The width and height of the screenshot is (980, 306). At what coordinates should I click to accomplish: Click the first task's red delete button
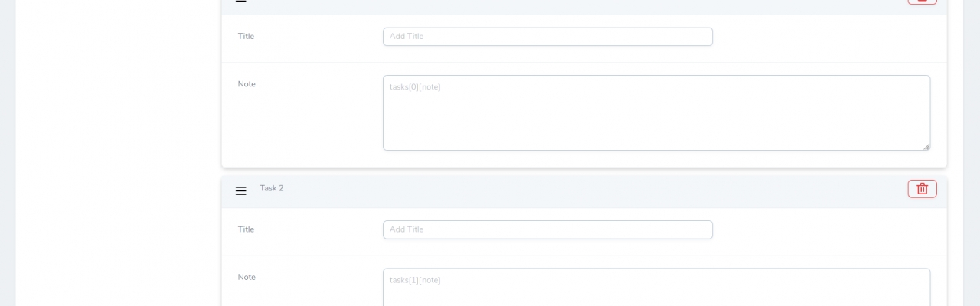tap(922, 2)
